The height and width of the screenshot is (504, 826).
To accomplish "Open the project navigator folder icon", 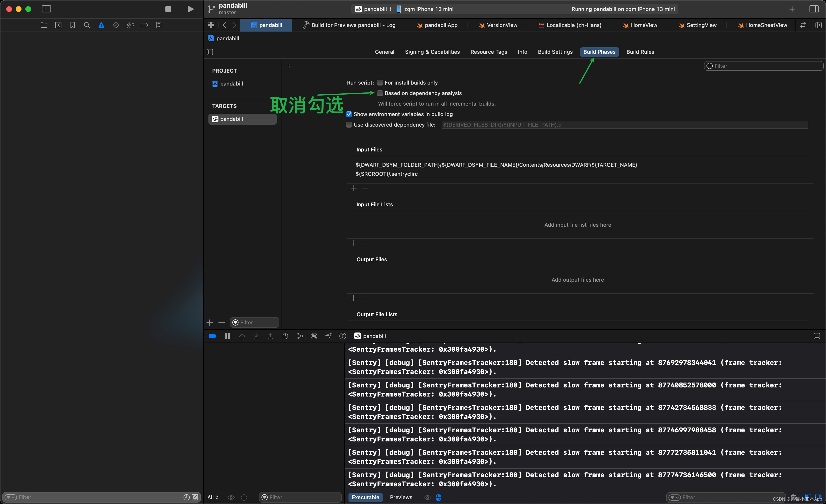I will pyautogui.click(x=44, y=25).
